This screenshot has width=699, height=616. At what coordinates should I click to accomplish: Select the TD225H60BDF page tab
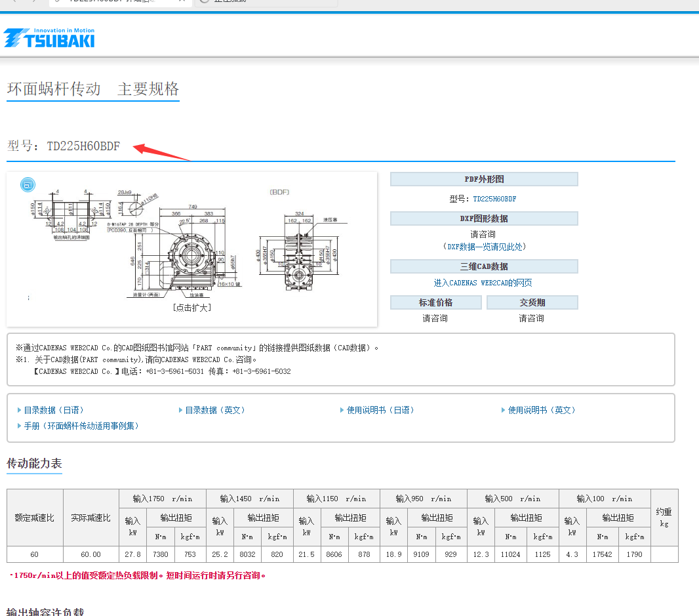(x=111, y=2)
